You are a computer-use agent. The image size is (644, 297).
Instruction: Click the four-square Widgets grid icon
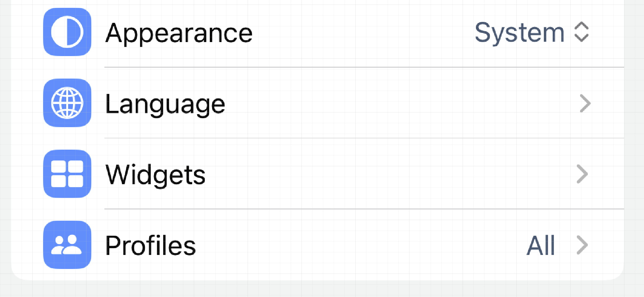pyautogui.click(x=67, y=174)
